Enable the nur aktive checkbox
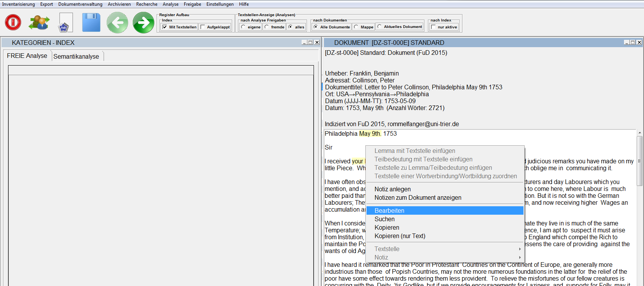This screenshot has width=644, height=286. tap(433, 27)
